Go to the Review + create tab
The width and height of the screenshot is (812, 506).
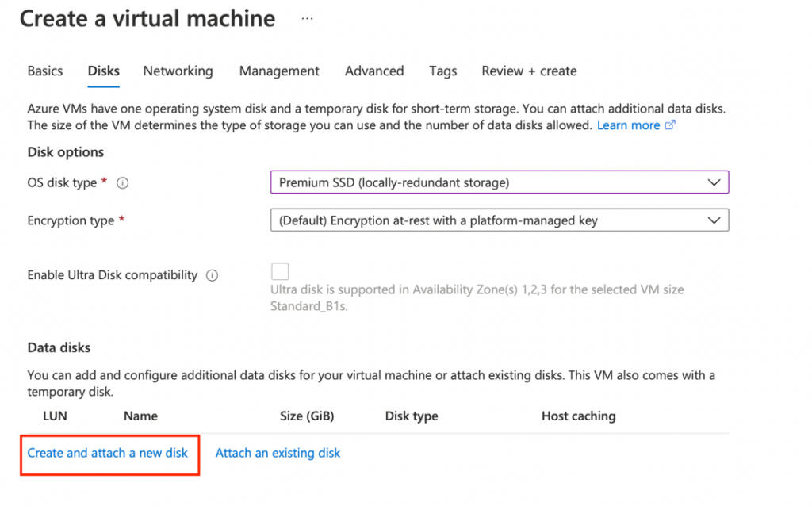pos(529,71)
